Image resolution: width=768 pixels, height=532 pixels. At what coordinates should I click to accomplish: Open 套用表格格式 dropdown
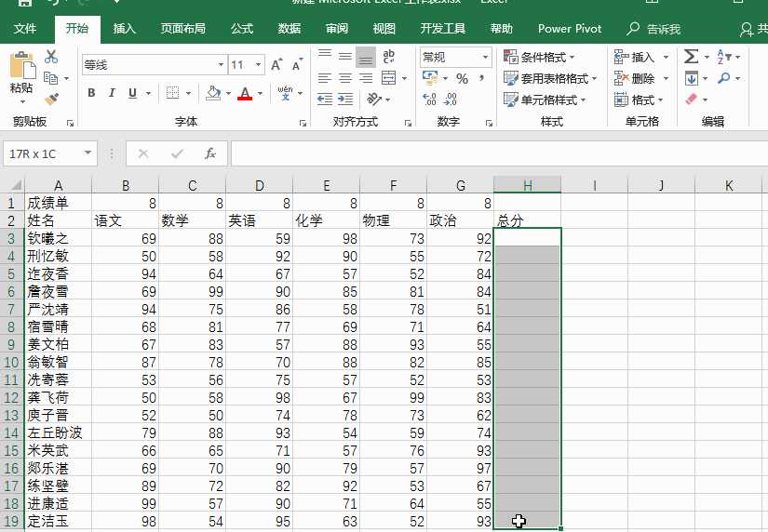(x=550, y=78)
